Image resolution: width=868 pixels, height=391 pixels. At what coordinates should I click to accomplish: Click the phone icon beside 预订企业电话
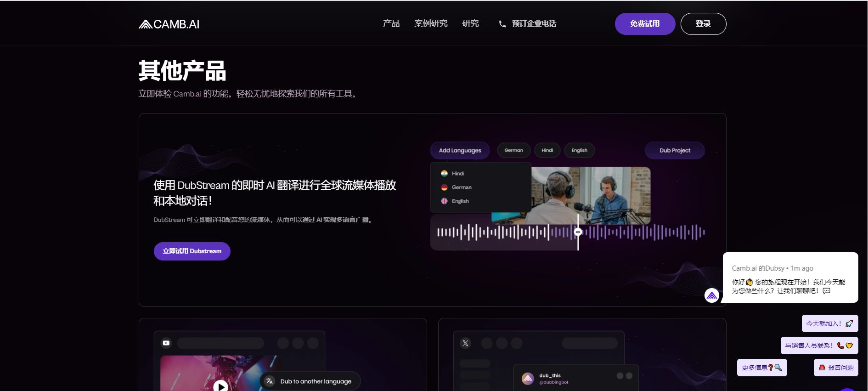pos(502,24)
